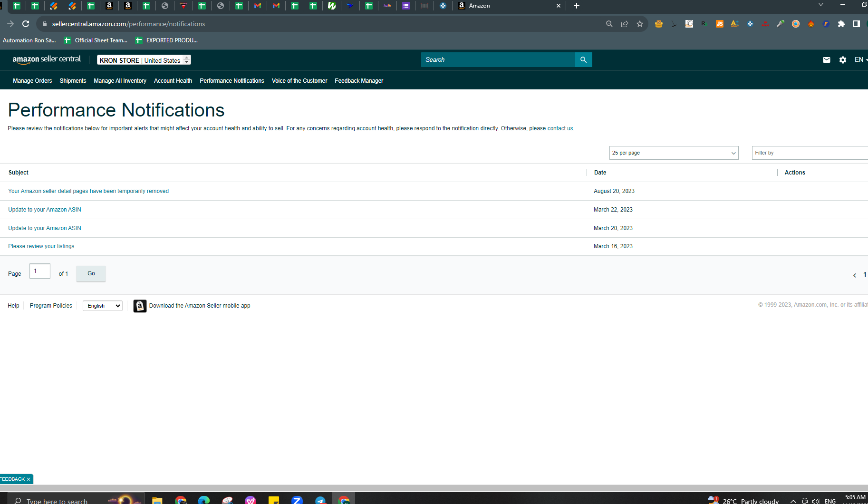
Task: Open March 20 'Update to your Amazon ASIN' notification
Action: [45, 228]
